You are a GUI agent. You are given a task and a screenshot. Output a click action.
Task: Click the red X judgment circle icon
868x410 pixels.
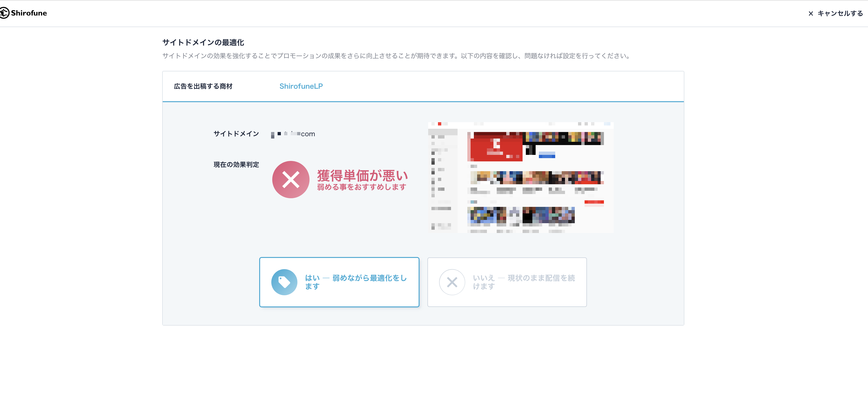tap(291, 179)
